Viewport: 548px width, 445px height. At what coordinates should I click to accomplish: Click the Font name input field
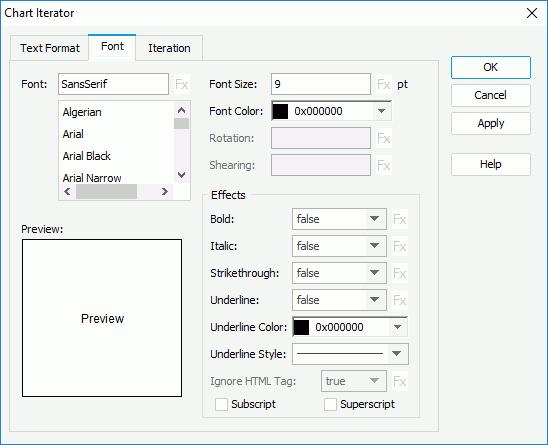114,84
